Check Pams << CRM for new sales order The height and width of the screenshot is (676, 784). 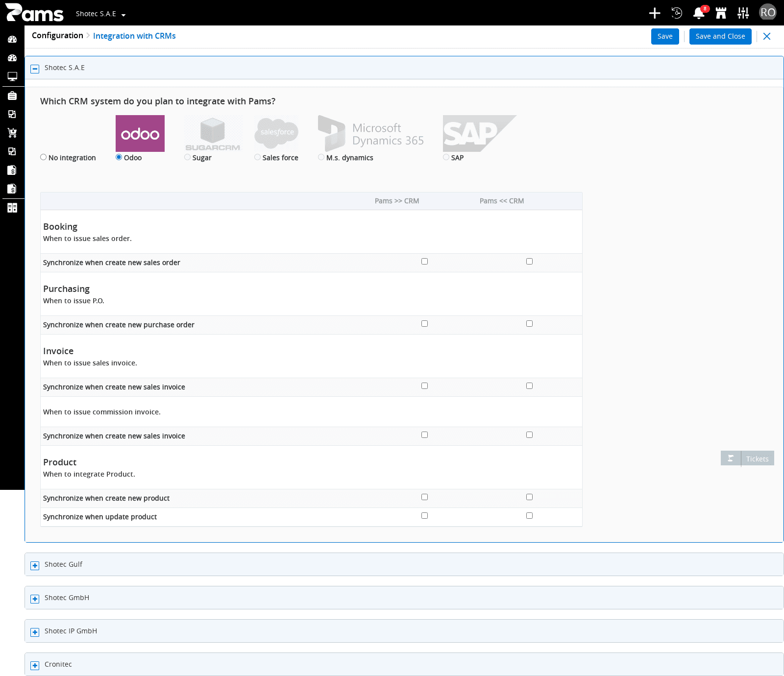click(x=530, y=262)
